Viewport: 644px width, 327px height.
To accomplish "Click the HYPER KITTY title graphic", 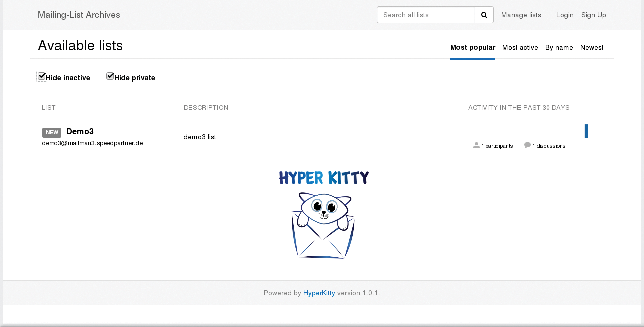I will coord(323,178).
